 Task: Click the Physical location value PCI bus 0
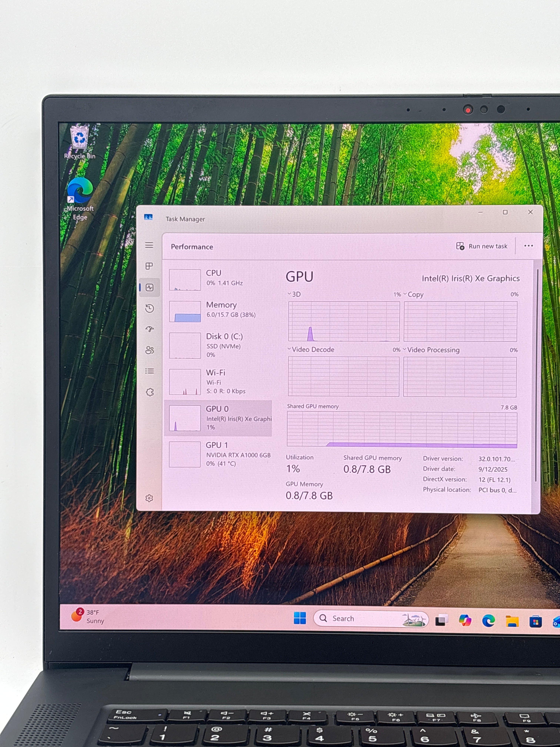(497, 490)
